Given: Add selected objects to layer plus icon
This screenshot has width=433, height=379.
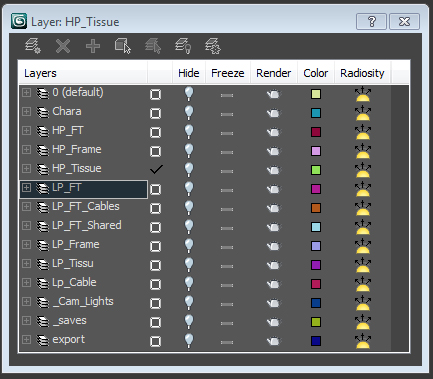Looking at the screenshot, I should click(x=93, y=46).
